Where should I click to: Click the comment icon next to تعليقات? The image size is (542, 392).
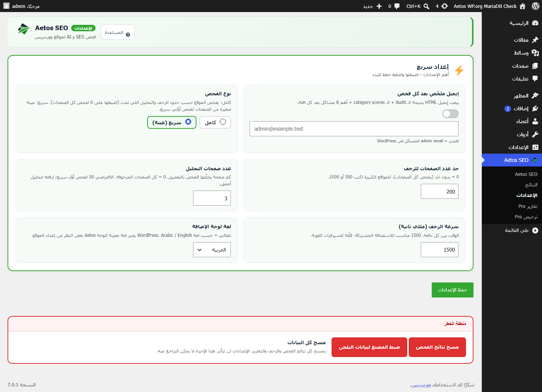535,79
